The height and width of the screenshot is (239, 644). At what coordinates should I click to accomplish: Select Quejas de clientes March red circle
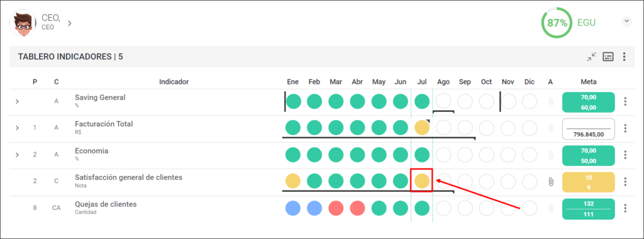click(336, 208)
